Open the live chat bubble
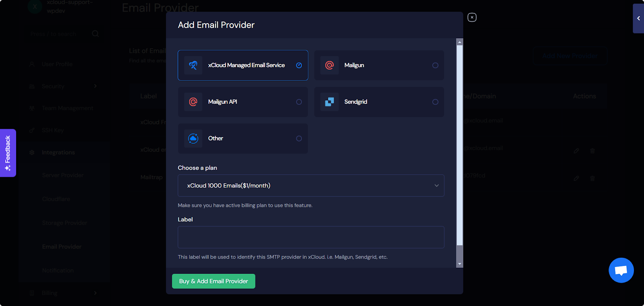 (621, 270)
